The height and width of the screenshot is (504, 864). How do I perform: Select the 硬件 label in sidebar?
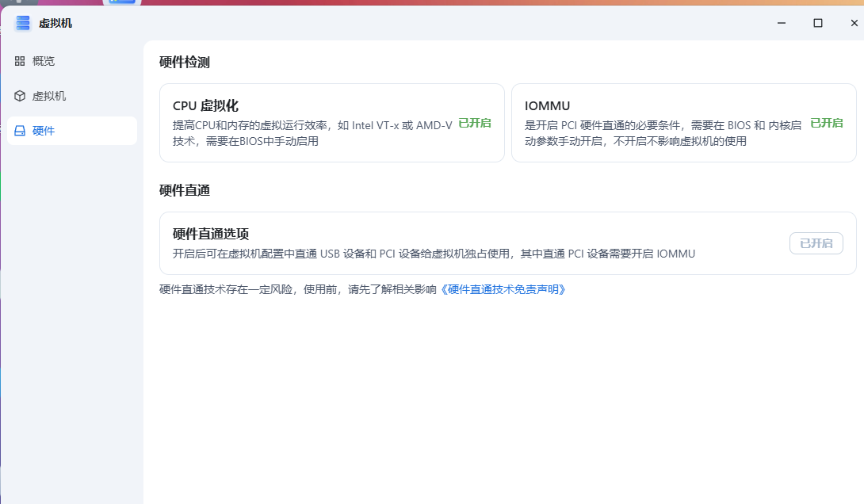[44, 131]
